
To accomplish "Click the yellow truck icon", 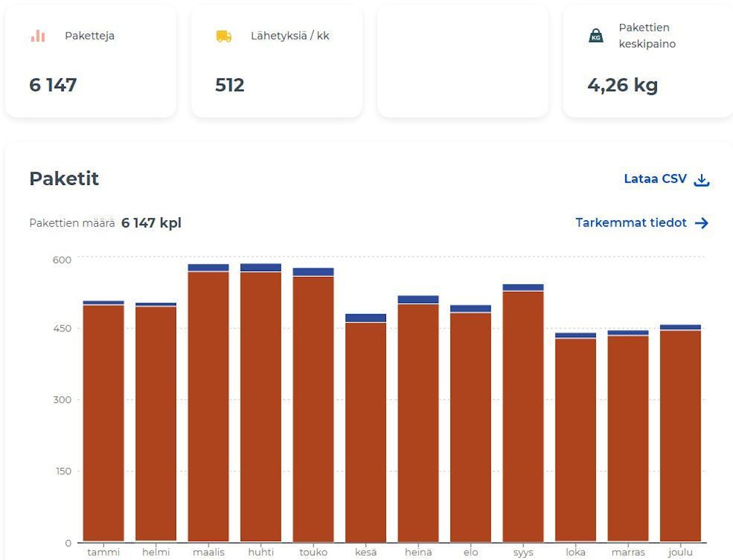I will (x=223, y=36).
